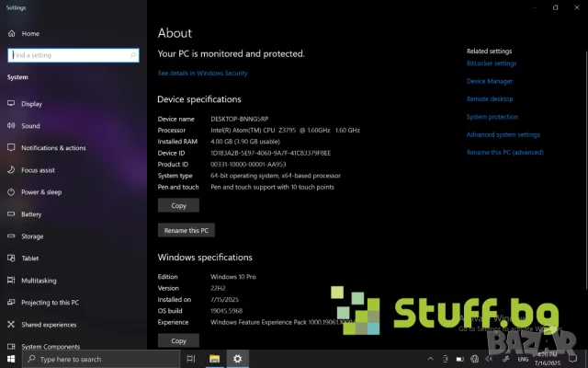Open the Tablet settings section

29,259
